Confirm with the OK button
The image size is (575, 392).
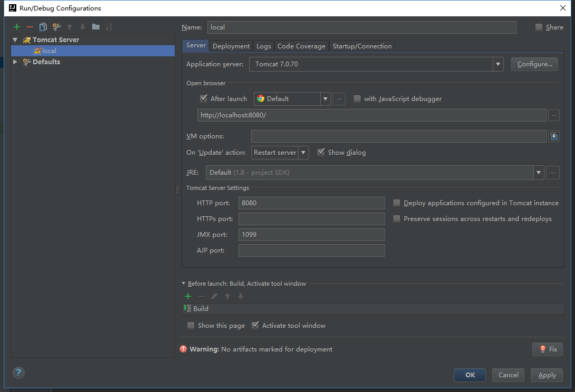coord(470,375)
